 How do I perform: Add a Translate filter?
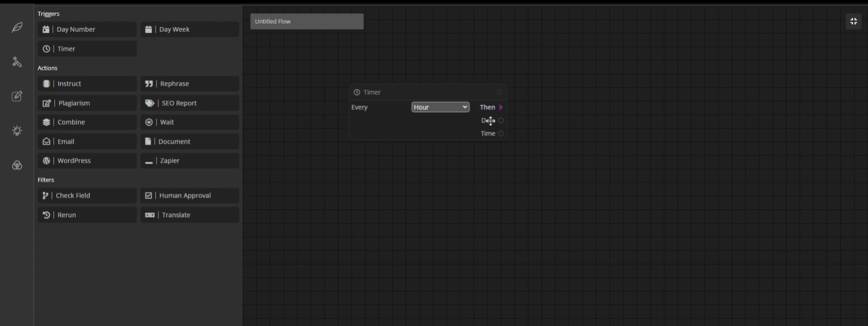click(x=189, y=215)
